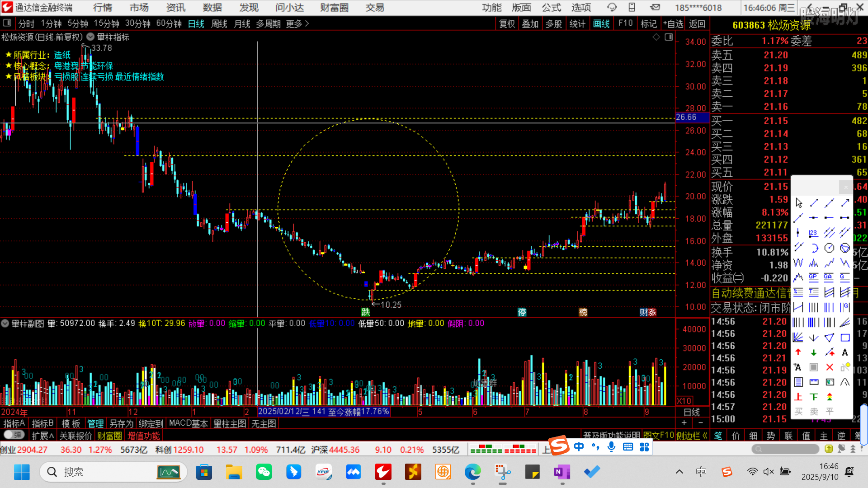Image resolution: width=868 pixels, height=488 pixels.
Task: Toggle 叠加 overlay mode
Action: (x=530, y=23)
